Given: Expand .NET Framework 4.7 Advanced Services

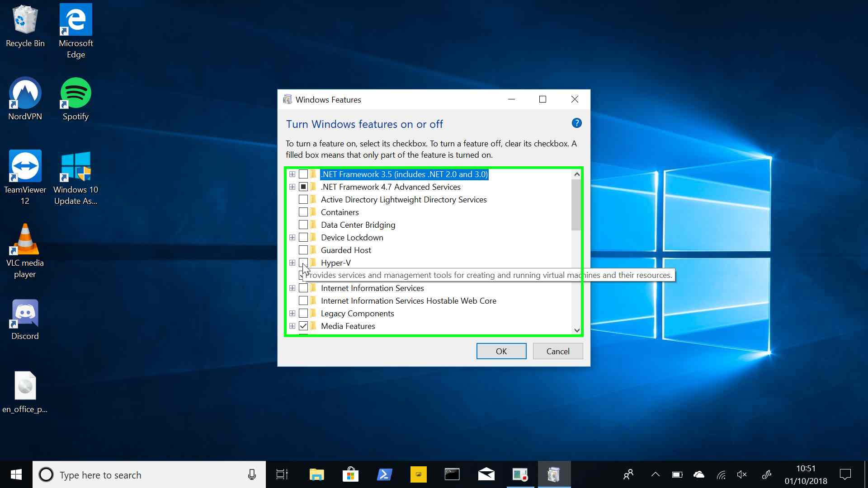Looking at the screenshot, I should point(292,187).
